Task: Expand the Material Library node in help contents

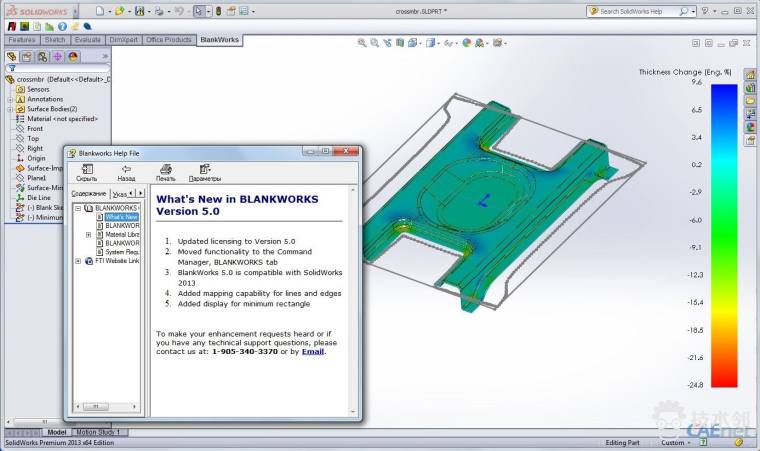Action: 88,235
